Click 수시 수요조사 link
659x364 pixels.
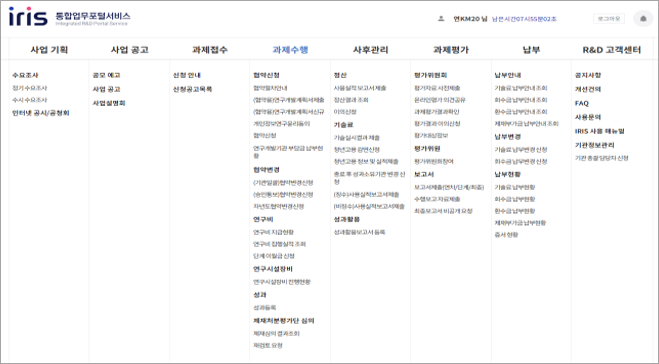29,100
